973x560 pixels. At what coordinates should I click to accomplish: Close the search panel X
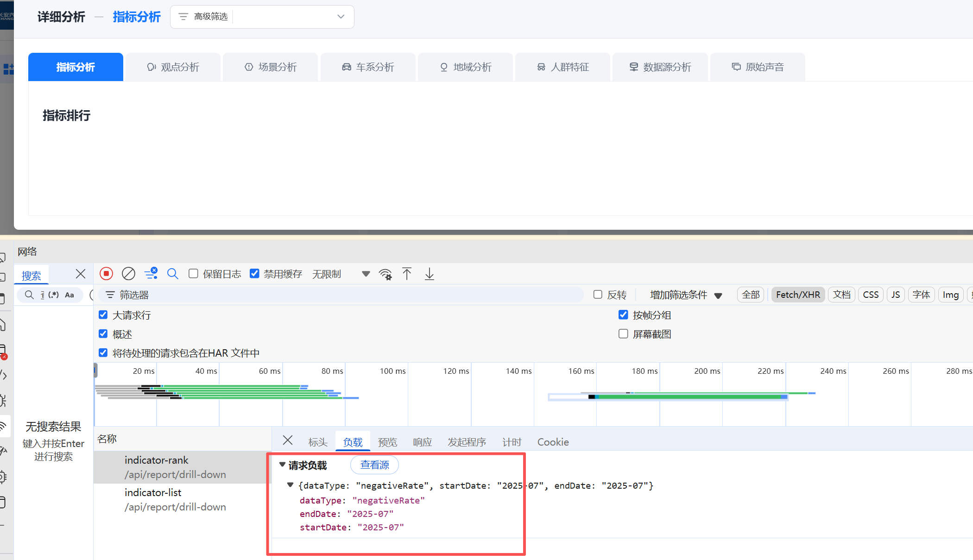(x=81, y=274)
